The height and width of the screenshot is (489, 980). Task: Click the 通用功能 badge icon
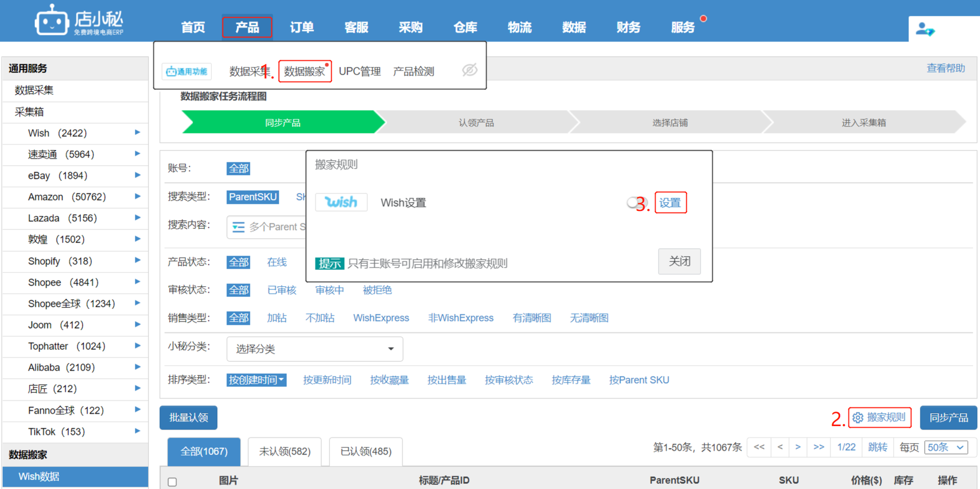tap(187, 72)
